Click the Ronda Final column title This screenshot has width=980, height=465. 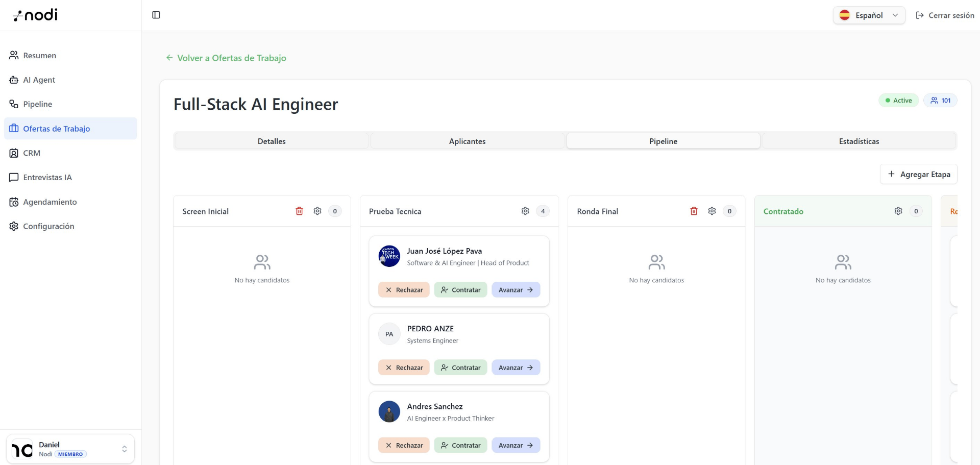pos(597,211)
